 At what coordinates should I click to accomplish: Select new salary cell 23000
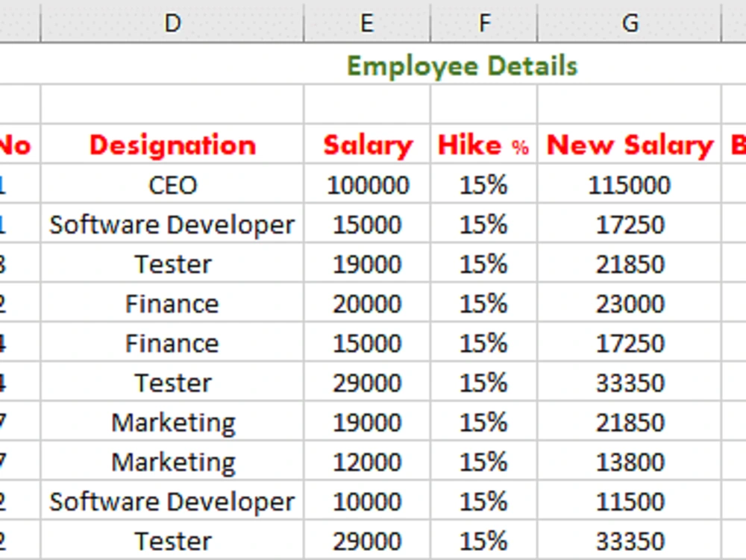click(630, 303)
